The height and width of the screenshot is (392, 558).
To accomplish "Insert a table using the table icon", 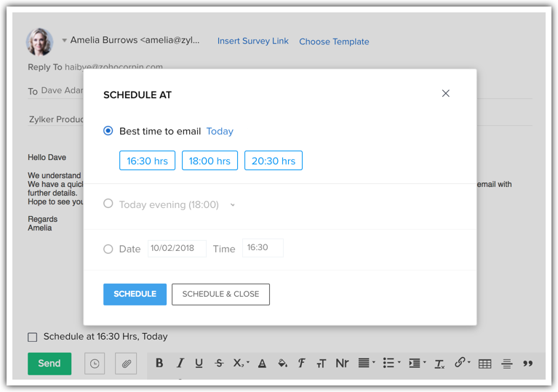I will 485,364.
